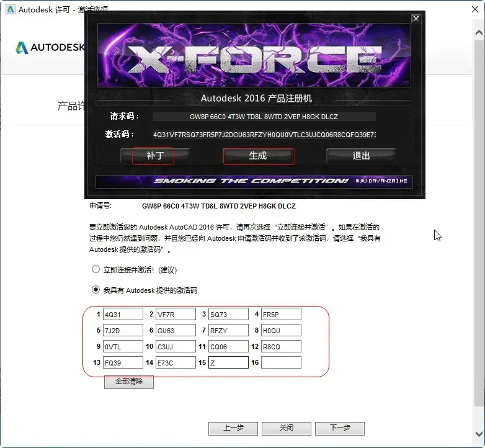Click the scroll up arrow in the Autodesk window
Image resolution: width=485 pixels, height=448 pixels.
479,32
